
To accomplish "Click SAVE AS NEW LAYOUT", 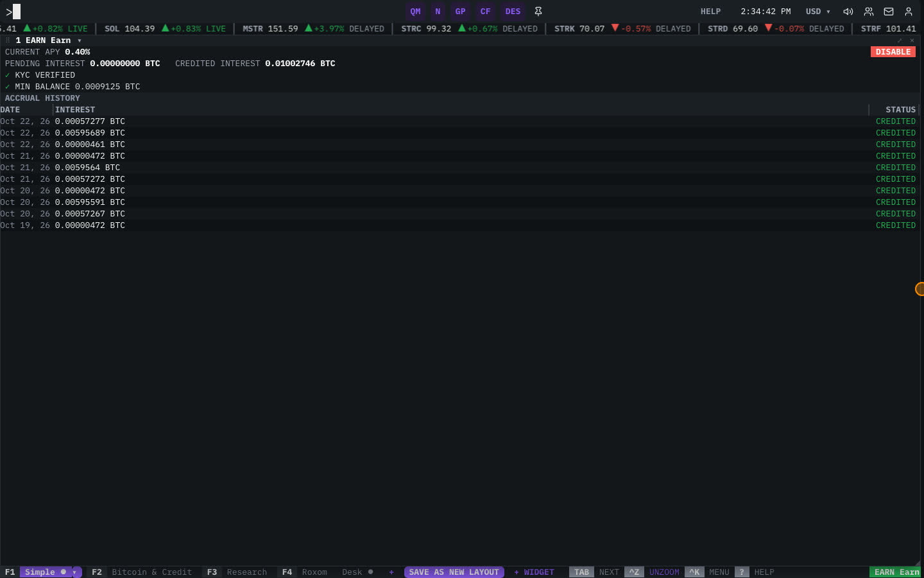I will point(454,572).
